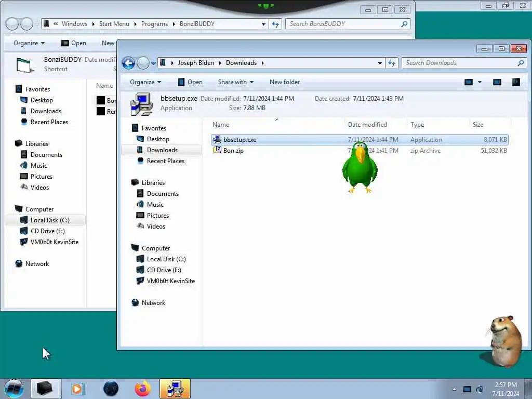Open Videos library in Downloads window sidebar

pyautogui.click(x=156, y=227)
